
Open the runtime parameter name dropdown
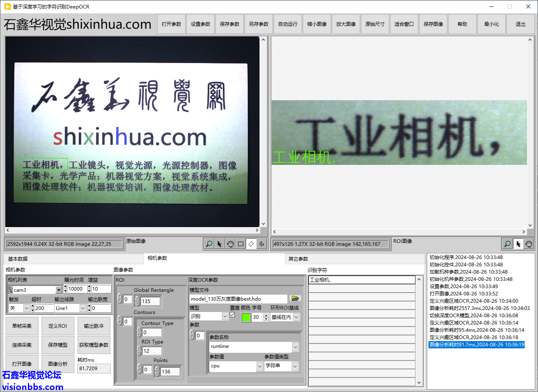(x=295, y=347)
